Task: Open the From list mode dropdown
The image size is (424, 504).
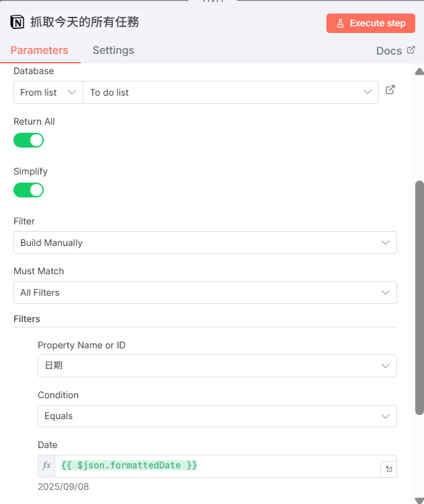Action: click(x=48, y=92)
